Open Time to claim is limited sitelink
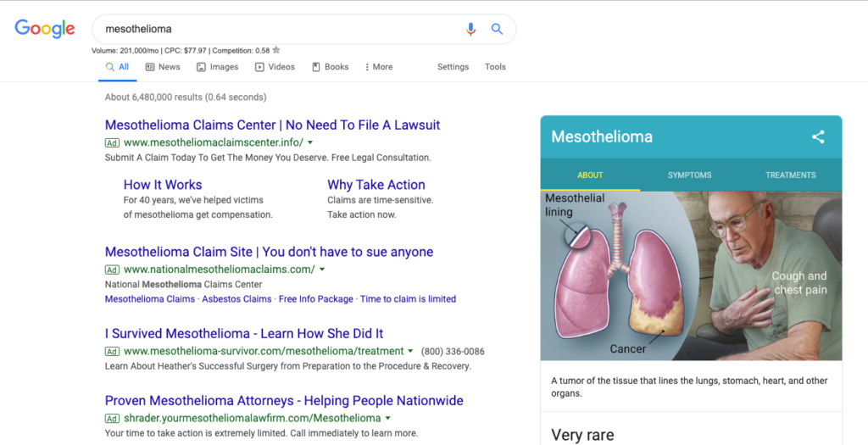The height and width of the screenshot is (445, 868). pos(408,299)
